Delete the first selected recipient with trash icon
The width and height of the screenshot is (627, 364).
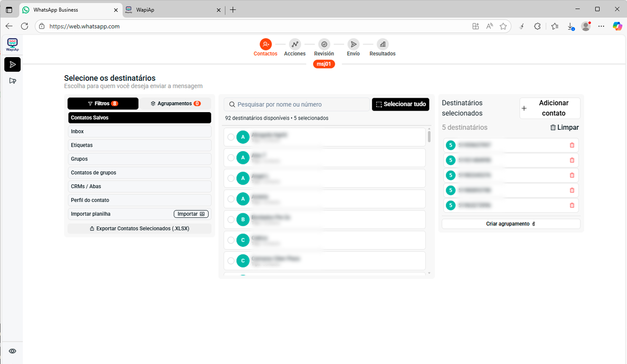click(572, 145)
